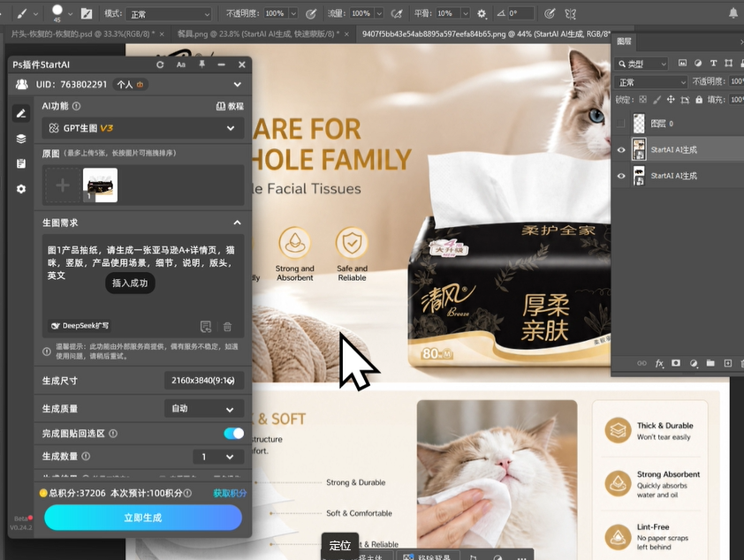Click the AI功能 info icon
The height and width of the screenshot is (560, 744).
pos(76,106)
